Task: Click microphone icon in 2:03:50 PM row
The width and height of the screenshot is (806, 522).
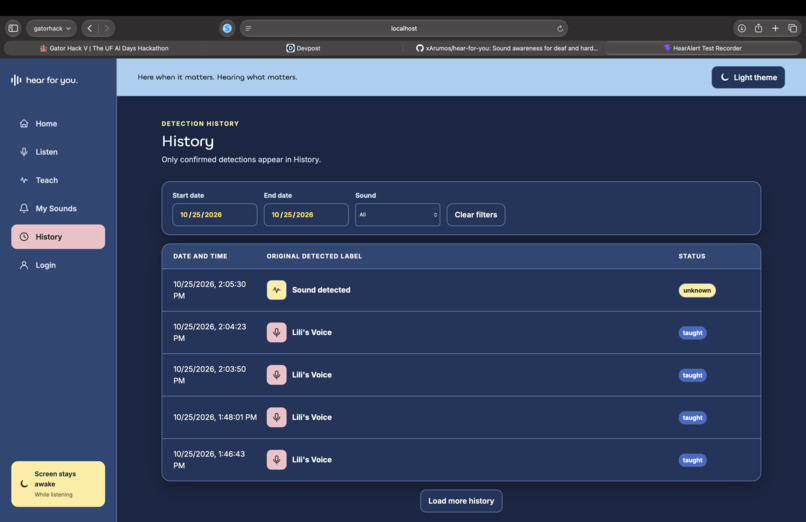Action: 276,375
